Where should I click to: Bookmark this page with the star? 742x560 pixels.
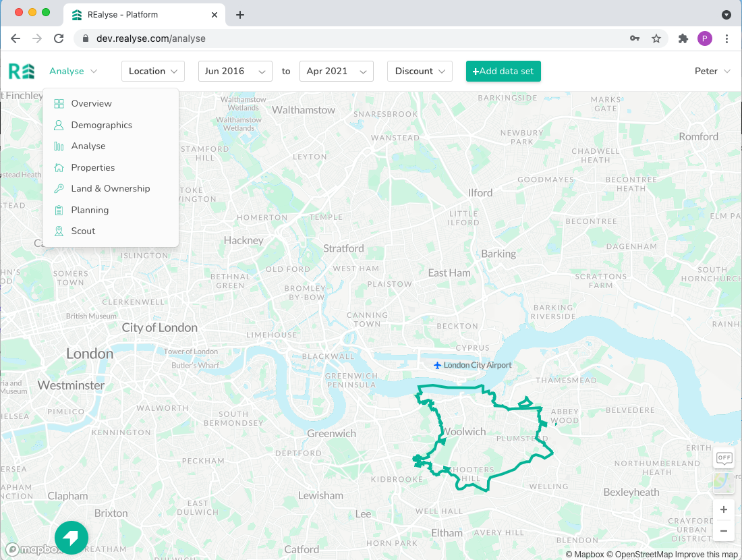(x=656, y=38)
